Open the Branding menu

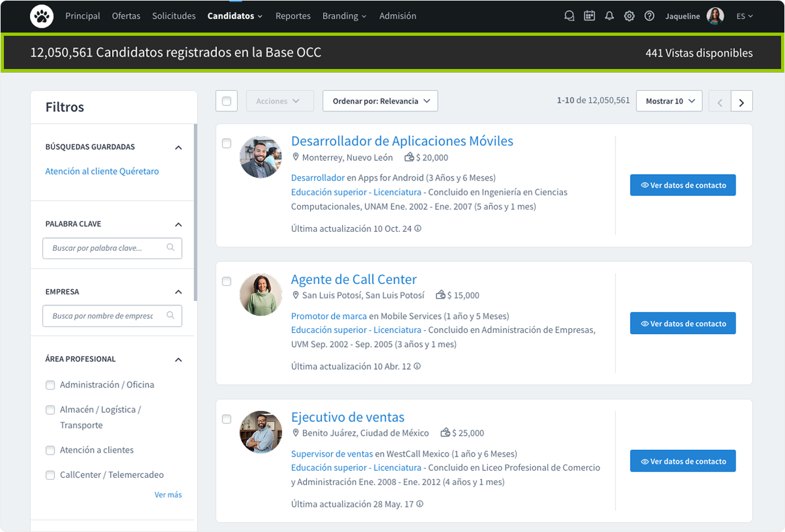[344, 16]
